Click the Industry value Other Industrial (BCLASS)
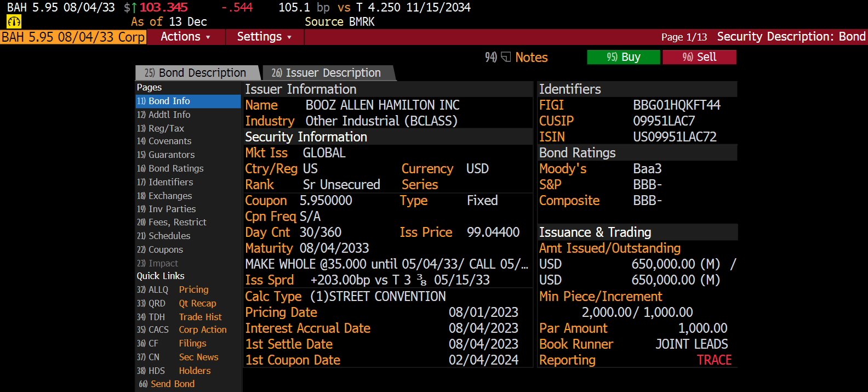The width and height of the screenshot is (868, 392). tap(381, 121)
